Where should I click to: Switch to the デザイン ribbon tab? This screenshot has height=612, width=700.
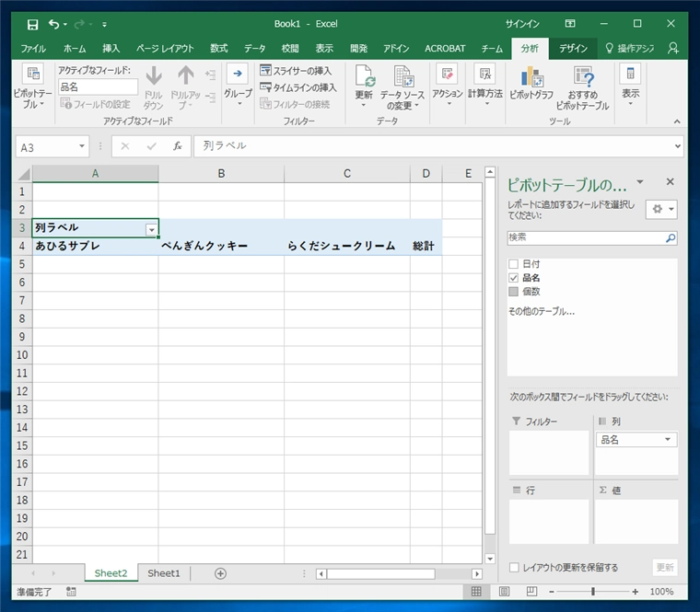pyautogui.click(x=573, y=48)
